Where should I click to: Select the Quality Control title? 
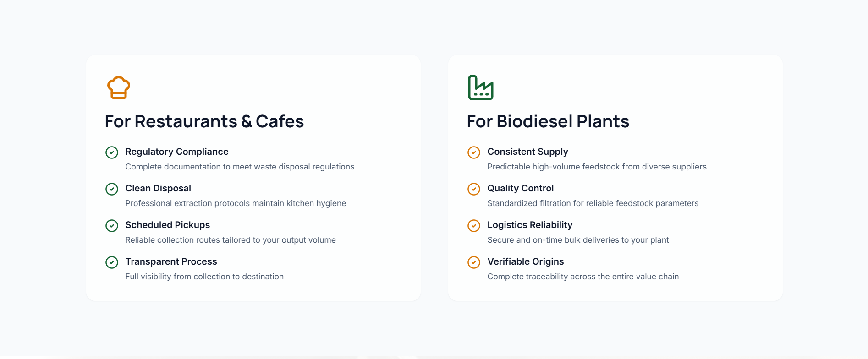(x=521, y=188)
